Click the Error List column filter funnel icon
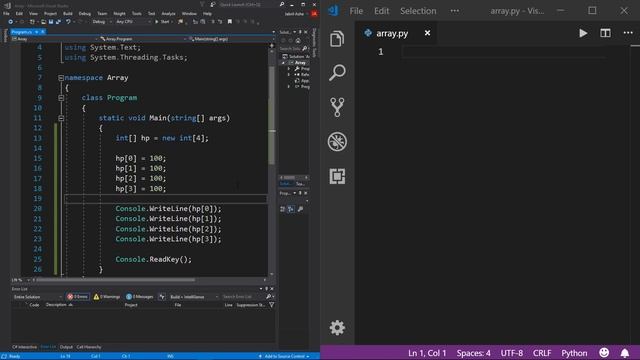640x360 pixels. click(x=271, y=304)
